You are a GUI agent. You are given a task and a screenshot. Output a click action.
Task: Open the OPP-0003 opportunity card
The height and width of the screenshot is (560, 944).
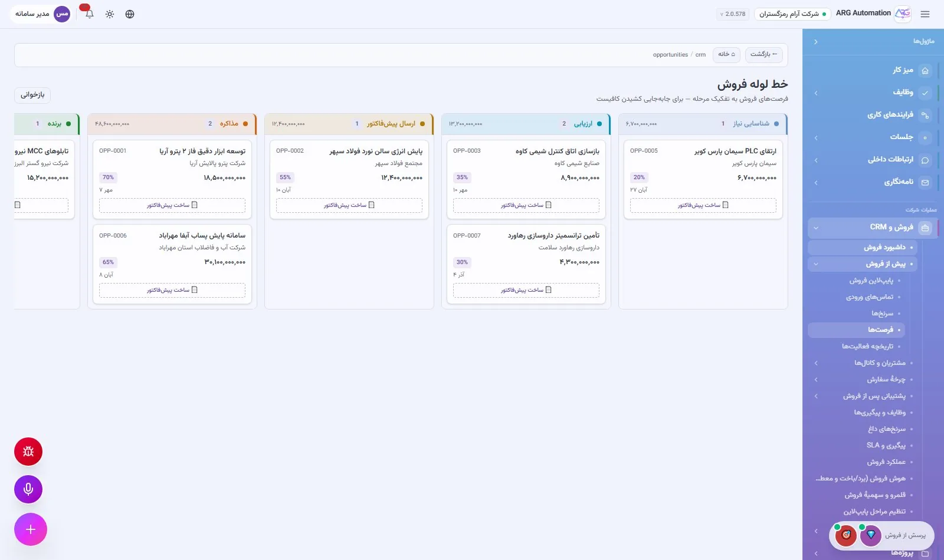pyautogui.click(x=526, y=179)
